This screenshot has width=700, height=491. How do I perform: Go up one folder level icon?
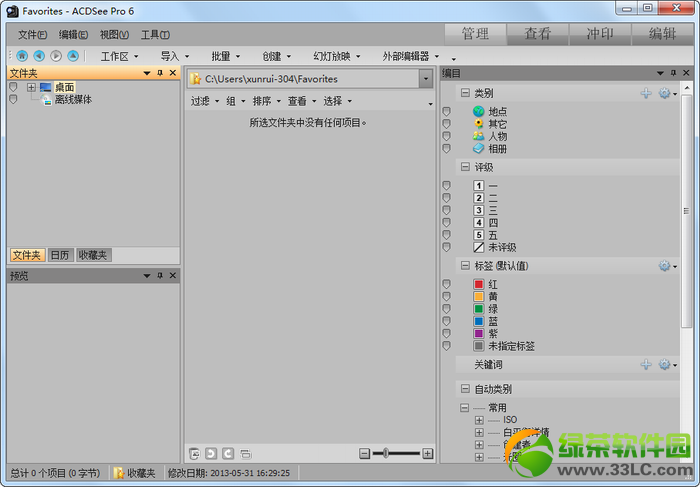point(73,56)
